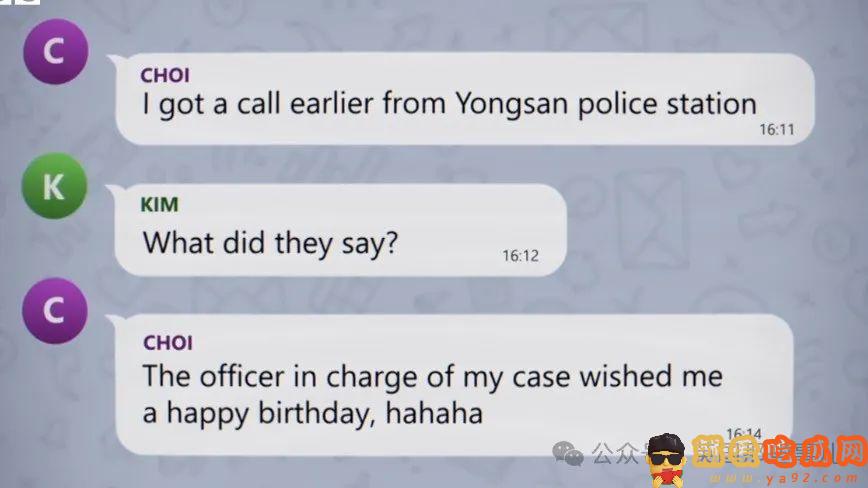Viewport: 868px width, 488px height.
Task: Click the word 'Yongsan' in first message
Action: pyautogui.click(x=512, y=105)
